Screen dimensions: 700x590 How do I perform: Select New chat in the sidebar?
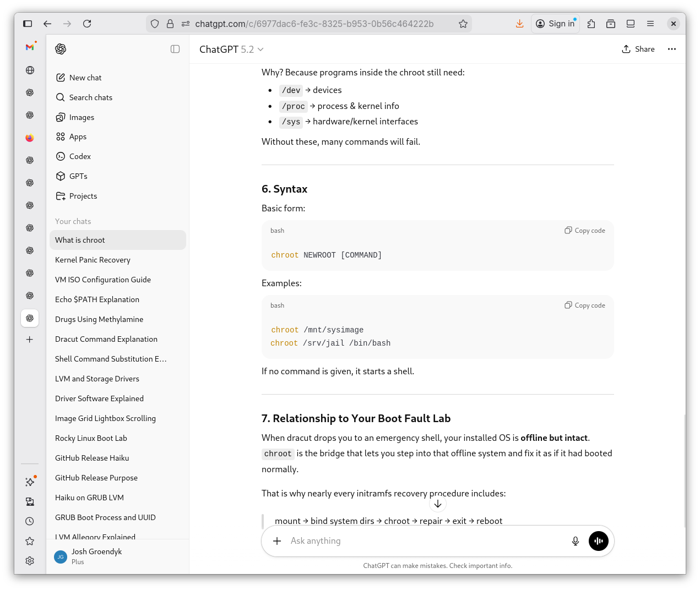(85, 78)
